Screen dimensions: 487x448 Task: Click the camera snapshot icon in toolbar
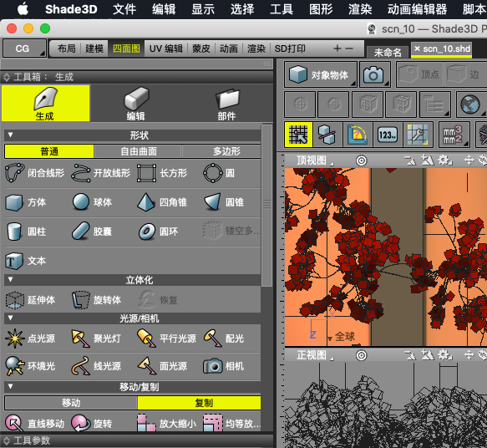pos(374,74)
